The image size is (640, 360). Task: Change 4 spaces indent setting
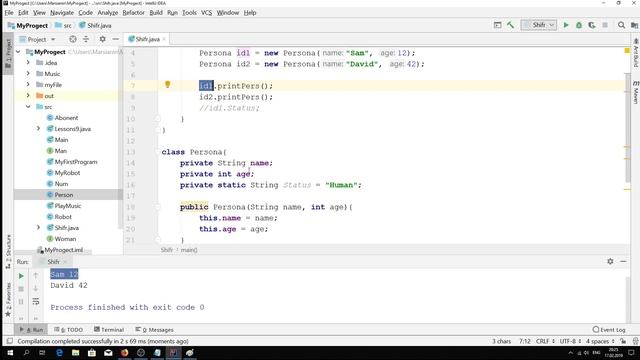click(600, 341)
